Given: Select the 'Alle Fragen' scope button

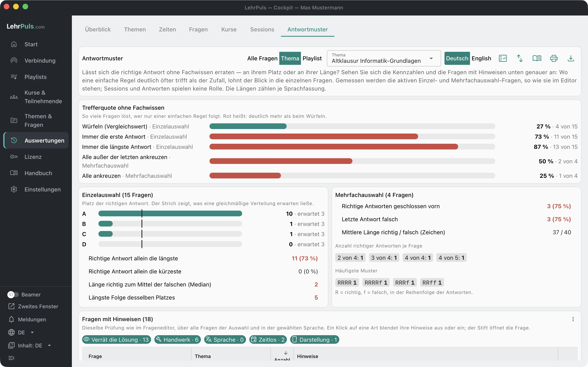Looking at the screenshot, I should point(262,58).
